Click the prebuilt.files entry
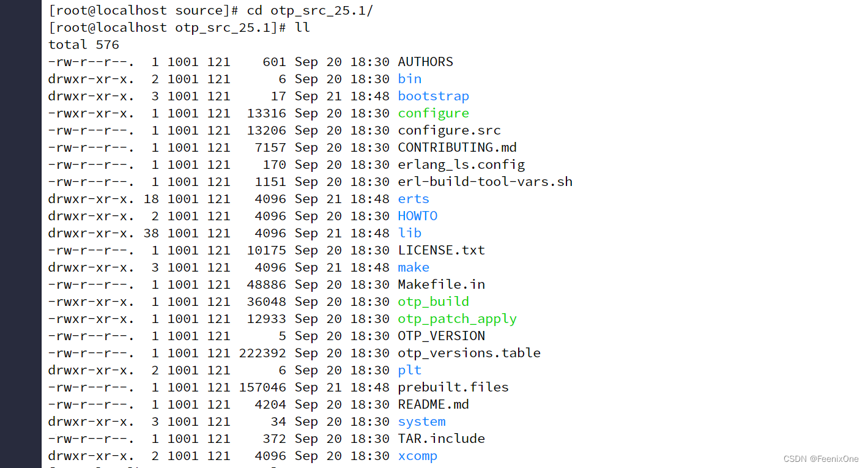The height and width of the screenshot is (468, 868). click(453, 387)
